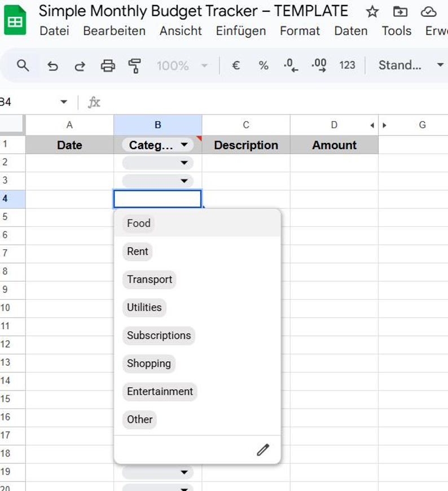This screenshot has height=491, width=448.
Task: Select row 17 header
Action: [12, 436]
